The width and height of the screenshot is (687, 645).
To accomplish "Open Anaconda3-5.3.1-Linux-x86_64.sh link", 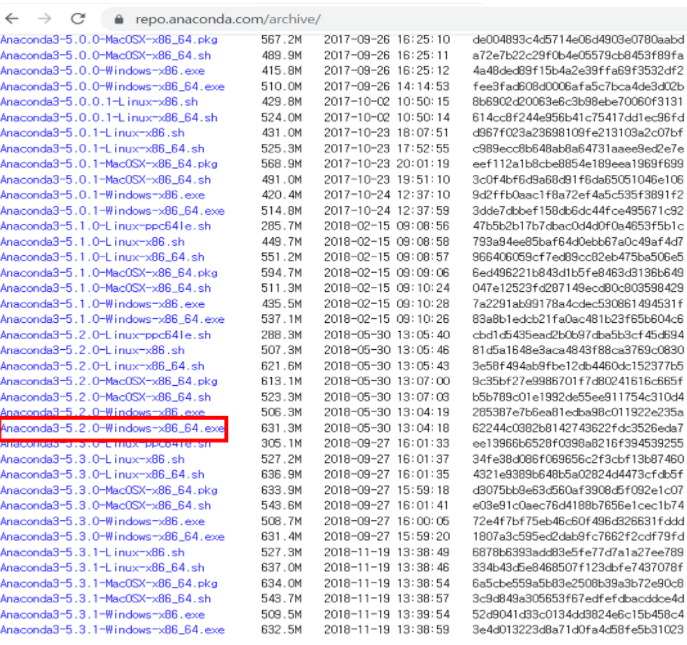I will [x=102, y=568].
